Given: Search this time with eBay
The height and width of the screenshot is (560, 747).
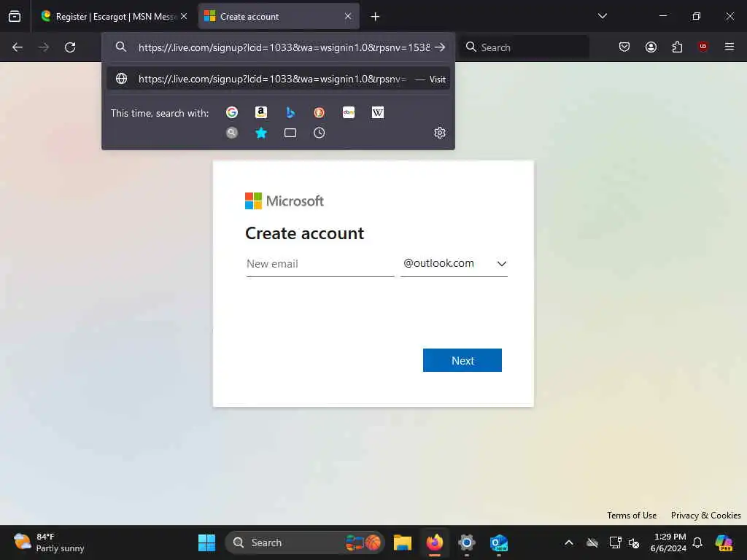Looking at the screenshot, I should [349, 112].
